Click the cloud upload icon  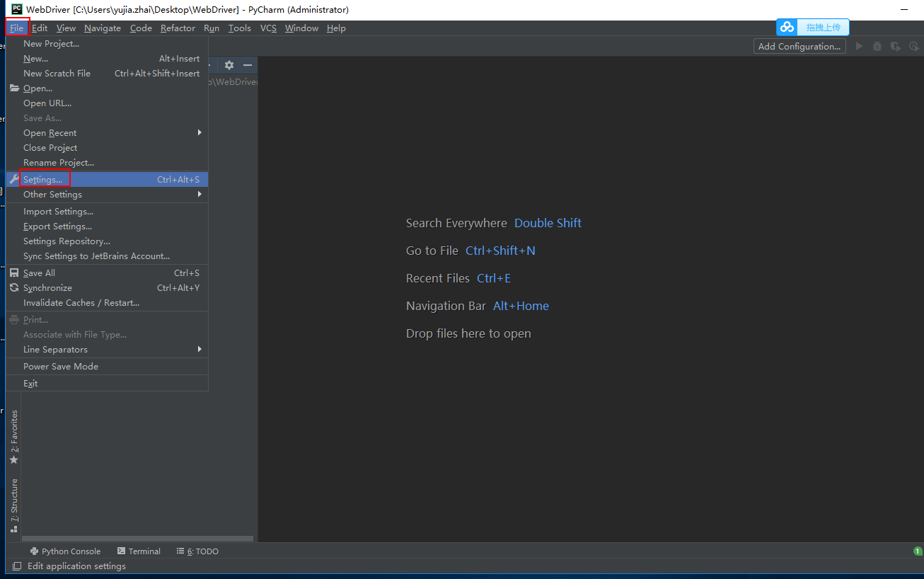click(787, 28)
